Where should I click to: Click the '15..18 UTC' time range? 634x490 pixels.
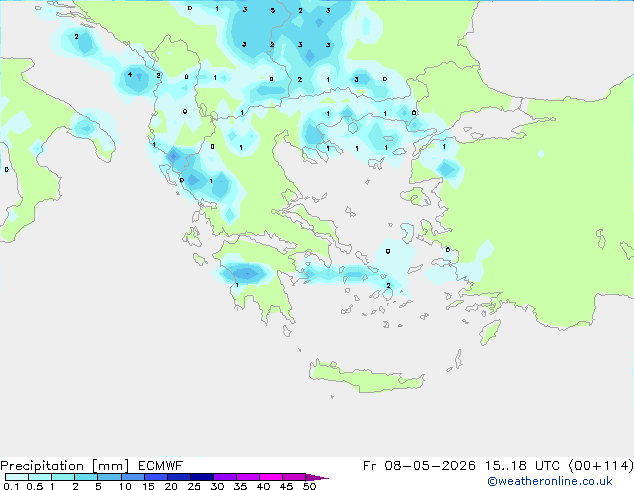[x=522, y=466]
